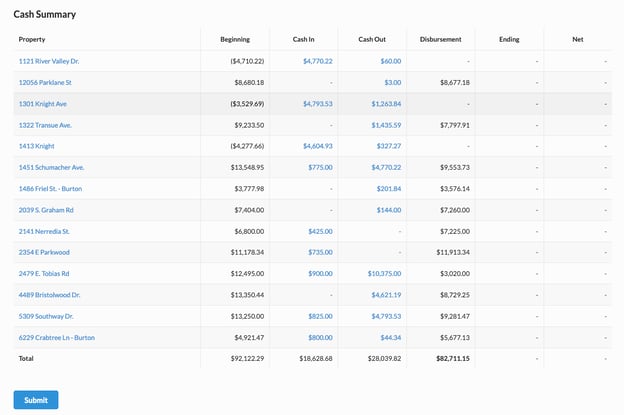The height and width of the screenshot is (415, 624).
Task: Open 4489 Bristolwood Dr. property
Action: (x=49, y=295)
